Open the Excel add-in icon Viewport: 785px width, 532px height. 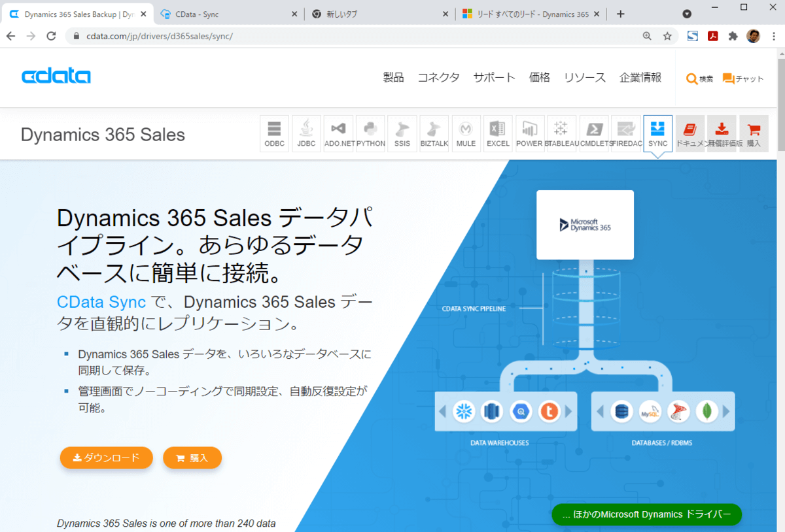tap(498, 133)
